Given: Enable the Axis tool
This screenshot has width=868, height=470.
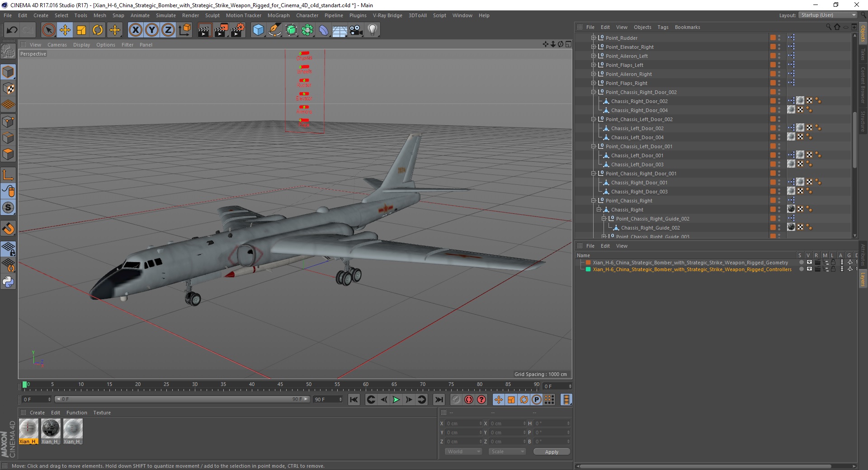Looking at the screenshot, I should 8,175.
